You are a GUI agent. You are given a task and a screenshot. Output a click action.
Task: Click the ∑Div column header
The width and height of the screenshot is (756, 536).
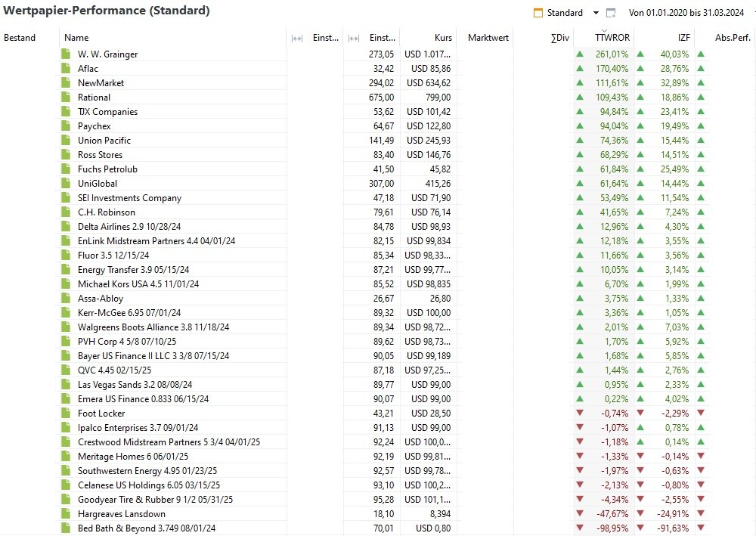559,38
